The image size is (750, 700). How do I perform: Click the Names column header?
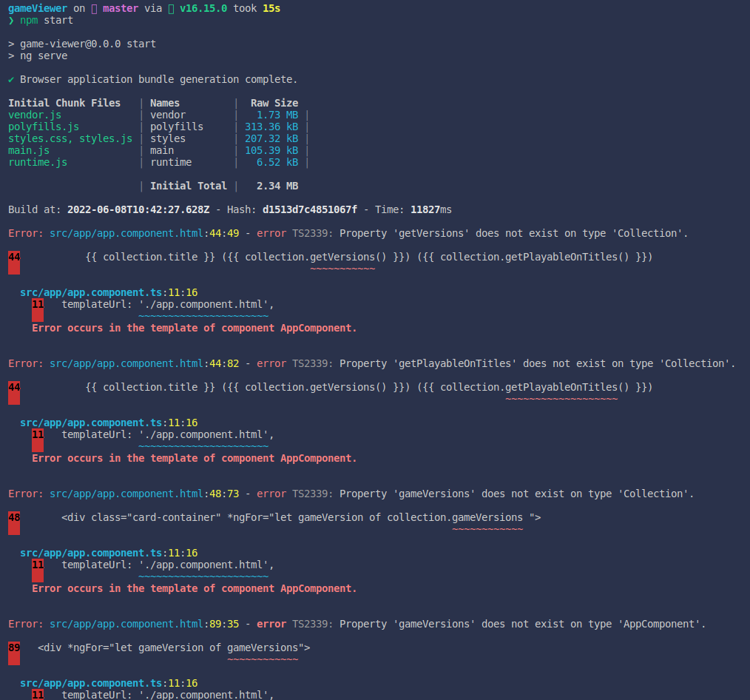click(164, 103)
